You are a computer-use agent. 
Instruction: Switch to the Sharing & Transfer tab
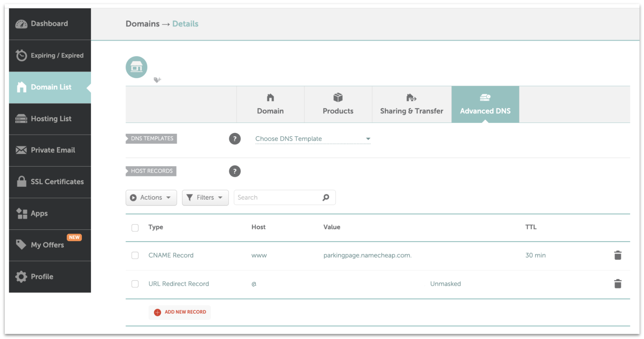[x=411, y=104]
